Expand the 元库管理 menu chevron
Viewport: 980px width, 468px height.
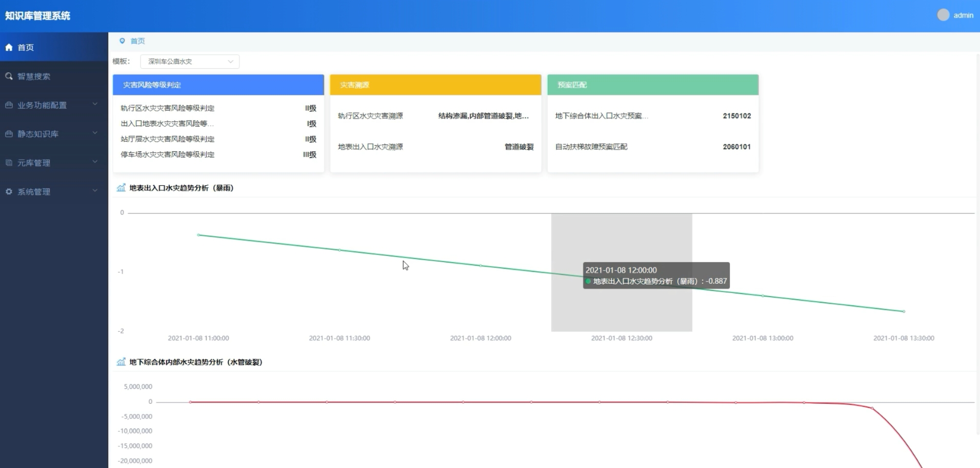(x=95, y=162)
